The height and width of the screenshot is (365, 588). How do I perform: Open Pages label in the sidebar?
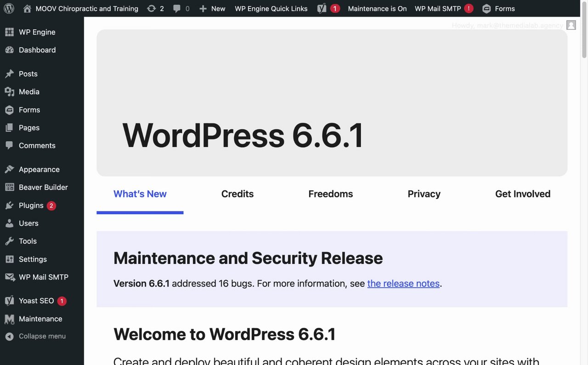pyautogui.click(x=29, y=128)
